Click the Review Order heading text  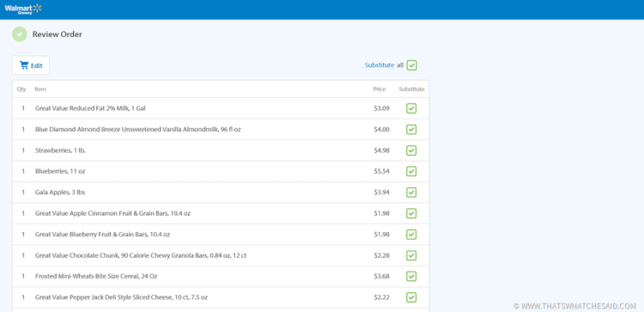(x=57, y=34)
